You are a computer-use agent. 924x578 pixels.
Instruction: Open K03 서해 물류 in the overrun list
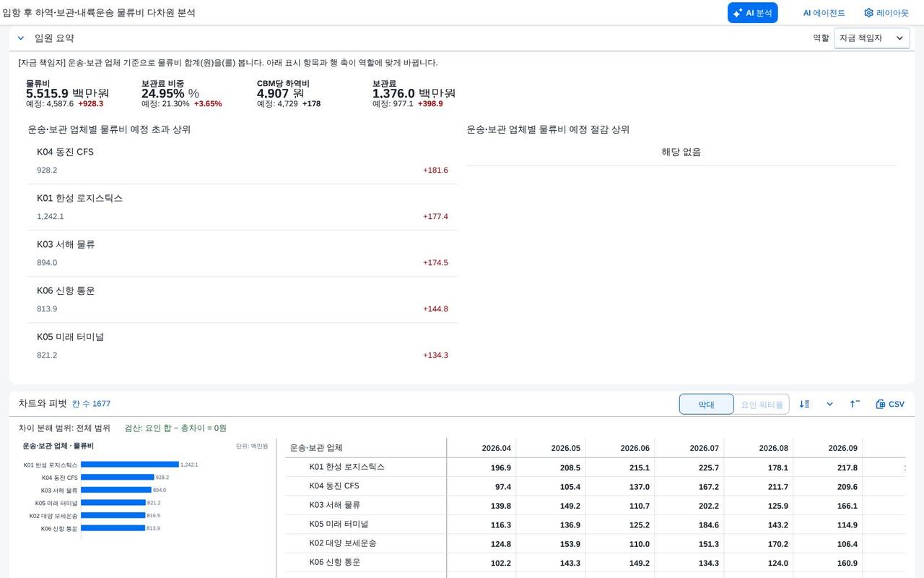243,254
